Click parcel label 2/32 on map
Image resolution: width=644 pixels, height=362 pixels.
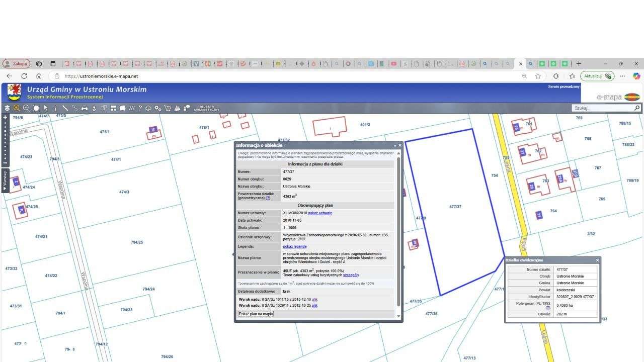[x=591, y=234]
